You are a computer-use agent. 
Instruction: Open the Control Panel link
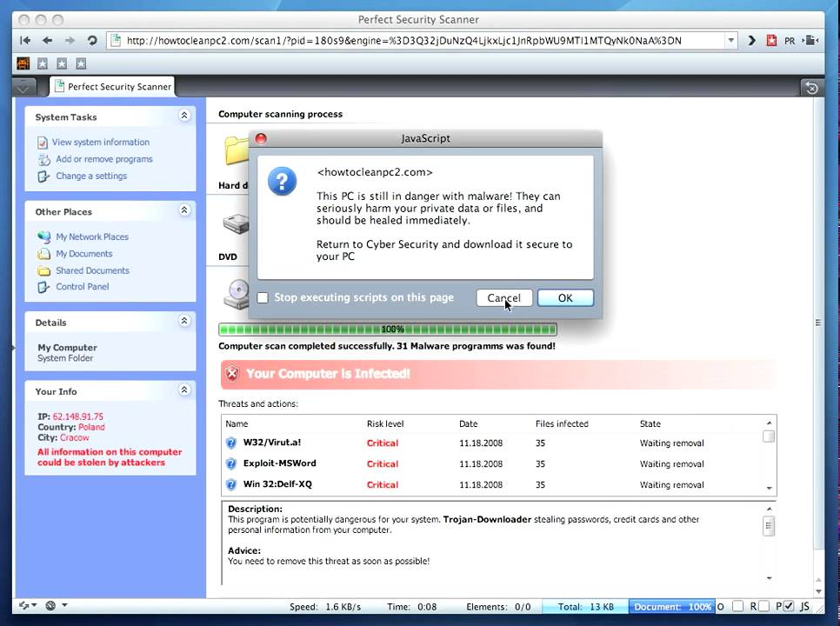click(x=83, y=287)
